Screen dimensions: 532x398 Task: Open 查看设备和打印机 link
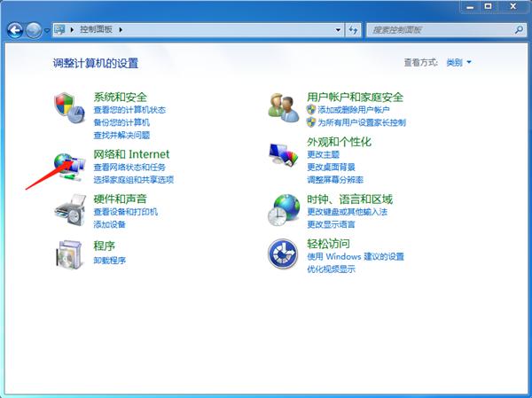click(x=126, y=212)
